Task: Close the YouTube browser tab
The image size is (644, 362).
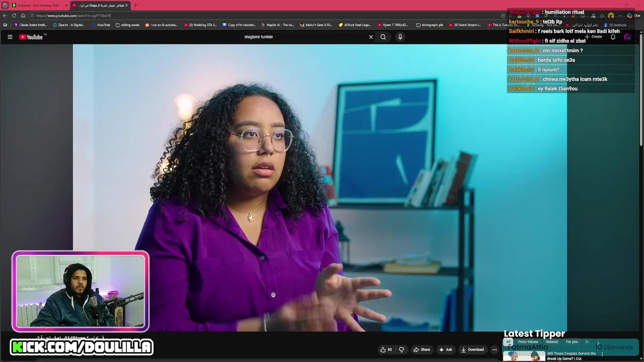Action: click(126, 5)
